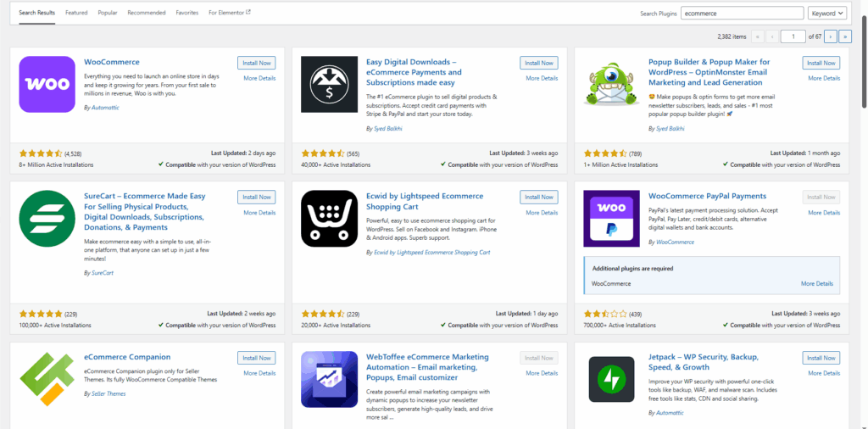Click the Search Plugins input field
868x429 pixels.
[x=742, y=13]
